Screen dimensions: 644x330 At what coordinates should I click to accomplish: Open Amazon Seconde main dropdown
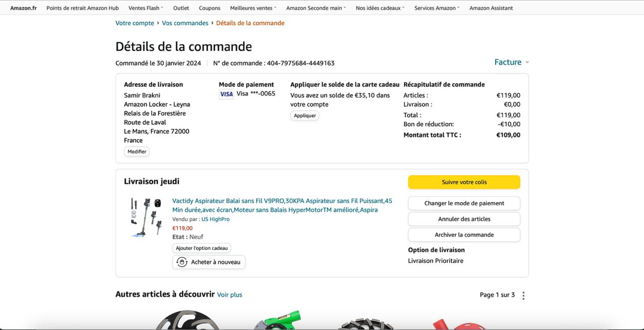tap(316, 8)
